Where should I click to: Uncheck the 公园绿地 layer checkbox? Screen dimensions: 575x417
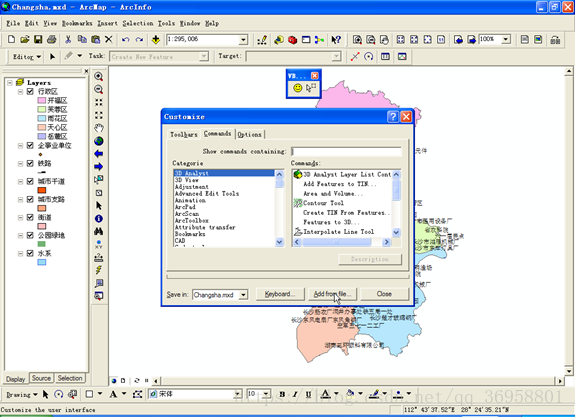point(30,235)
